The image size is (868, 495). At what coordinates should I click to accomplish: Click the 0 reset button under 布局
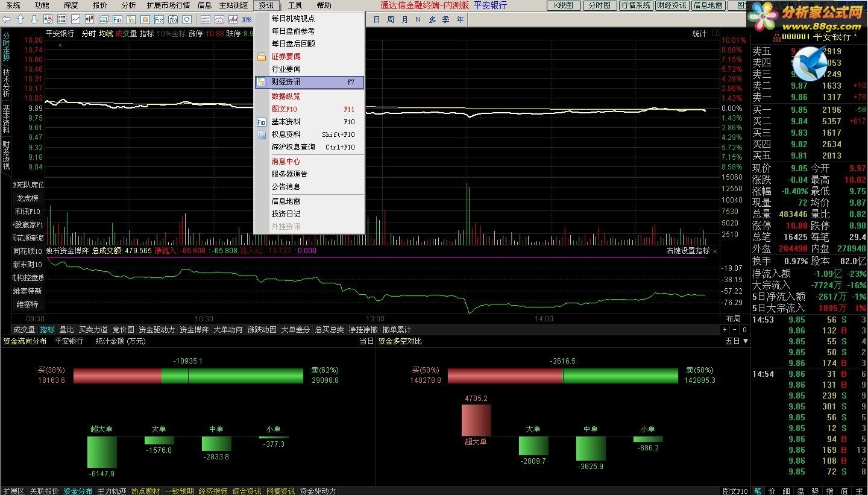tap(744, 330)
